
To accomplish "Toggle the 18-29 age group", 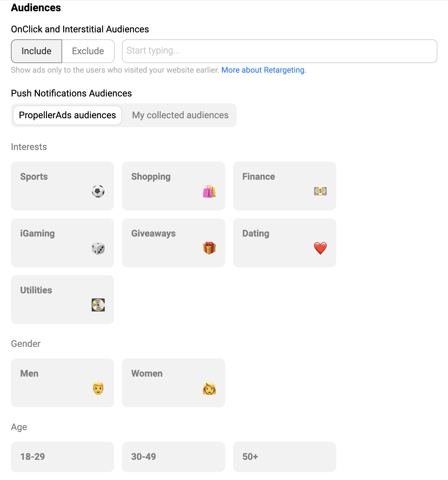I will pos(62,457).
